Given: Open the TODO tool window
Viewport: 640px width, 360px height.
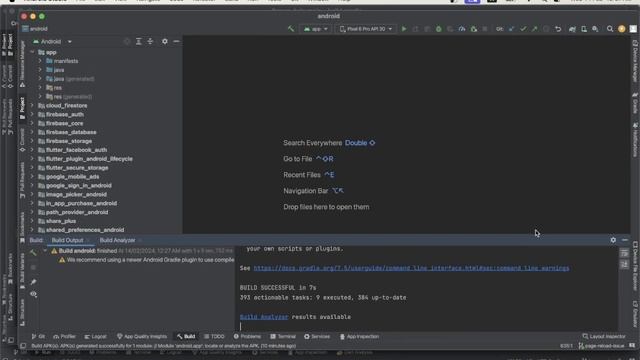Looking at the screenshot, I should 214,337.
